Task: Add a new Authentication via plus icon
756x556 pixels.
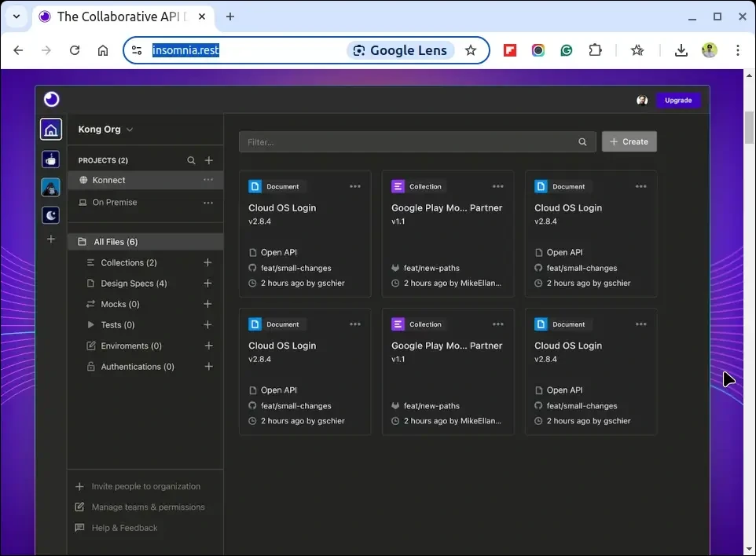Action: click(x=209, y=367)
